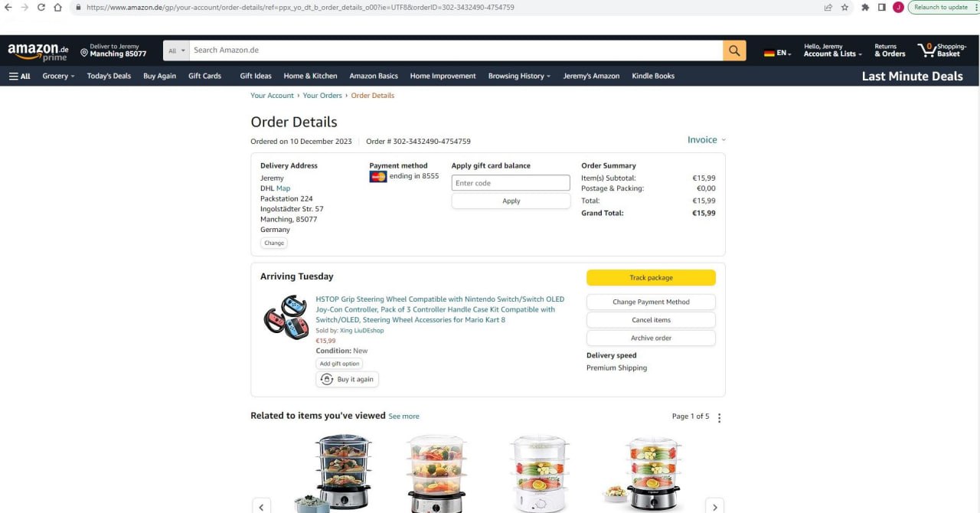Click the Cancel items button
The height and width of the screenshot is (513, 980).
point(651,320)
